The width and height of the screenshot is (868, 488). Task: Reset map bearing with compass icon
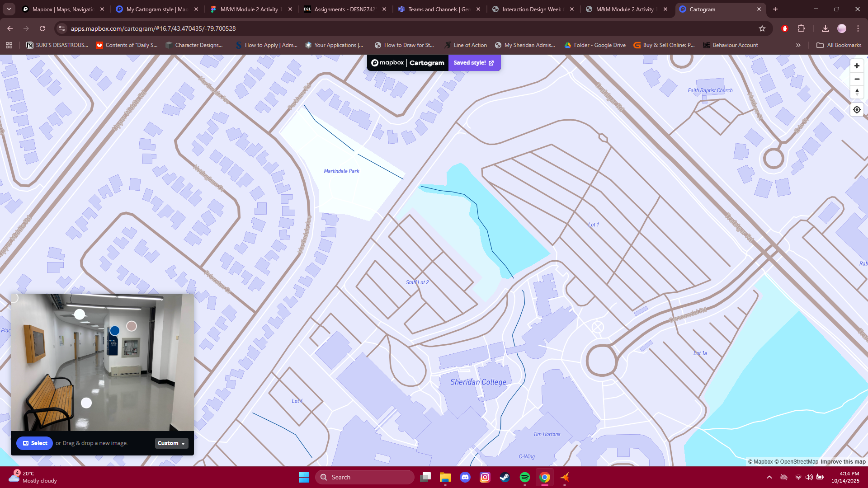coord(857,92)
